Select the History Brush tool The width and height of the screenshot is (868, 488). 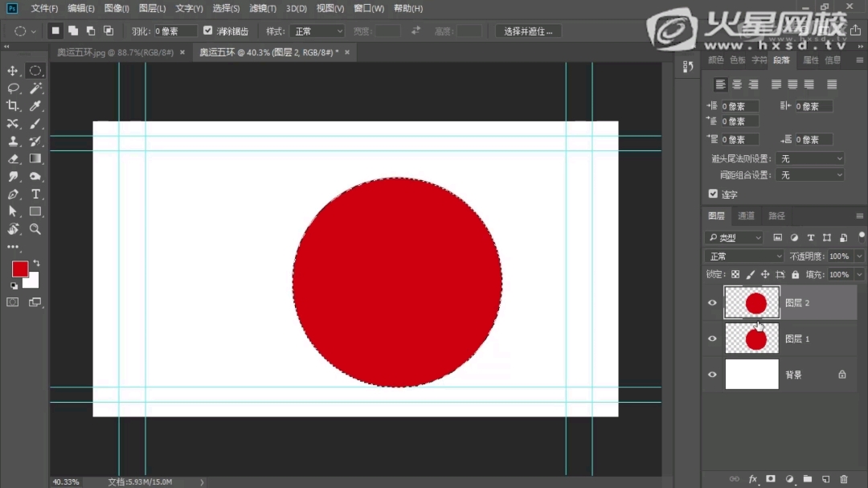(35, 141)
